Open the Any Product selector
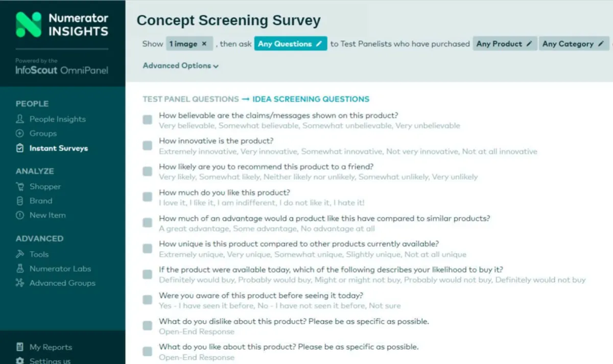This screenshot has height=364, width=613. tap(504, 44)
